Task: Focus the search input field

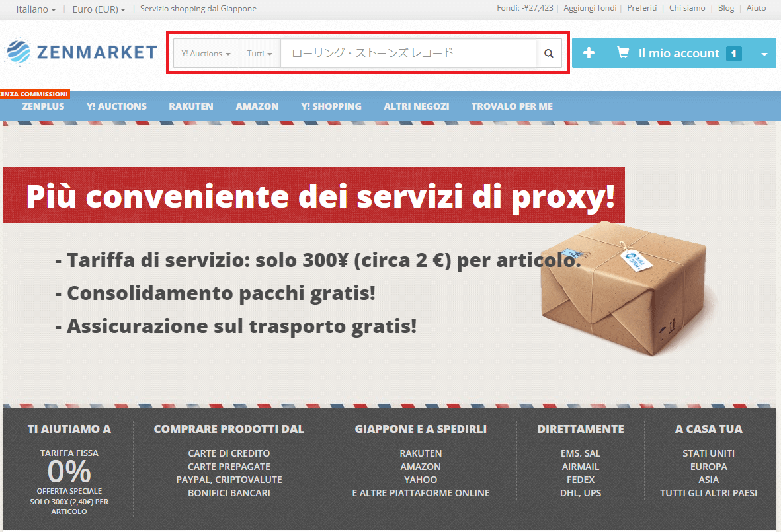Action: (x=409, y=54)
